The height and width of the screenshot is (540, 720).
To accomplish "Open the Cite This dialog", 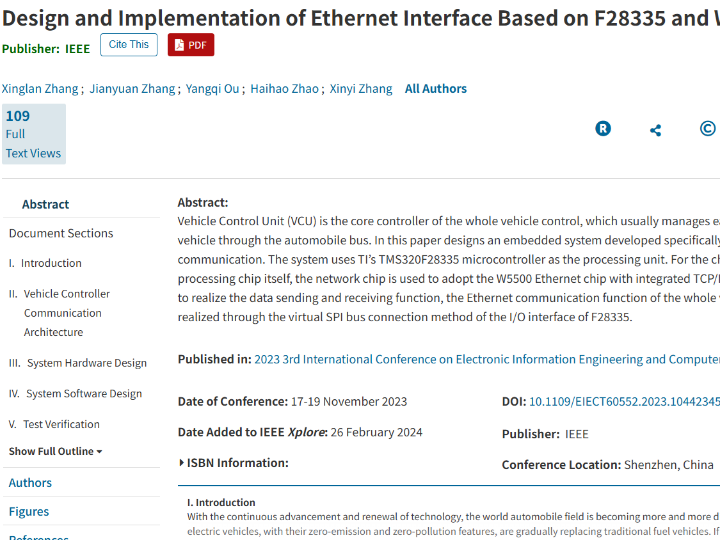I will click(x=128, y=45).
